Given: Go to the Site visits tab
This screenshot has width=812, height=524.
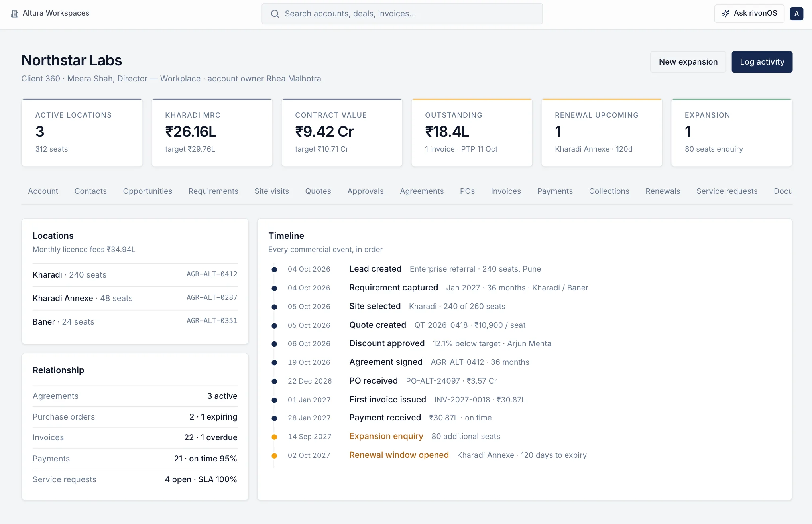Looking at the screenshot, I should [272, 191].
